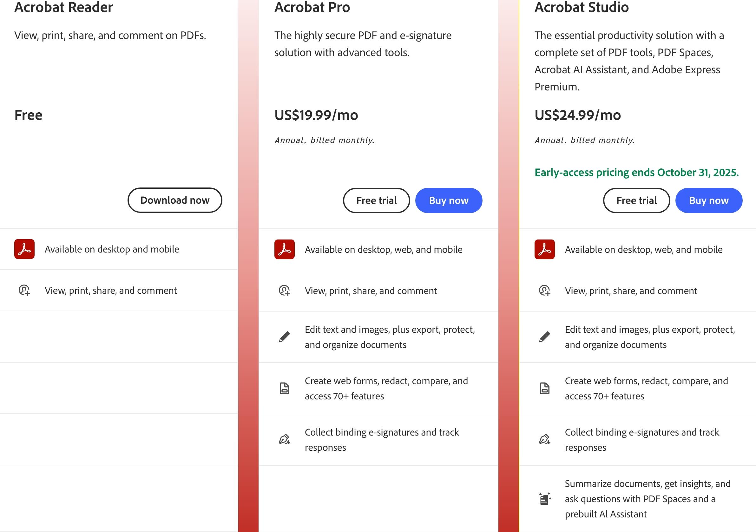
Task: Click the e-signature pen icon in Acrobat Pro column
Action: pyautogui.click(x=285, y=439)
